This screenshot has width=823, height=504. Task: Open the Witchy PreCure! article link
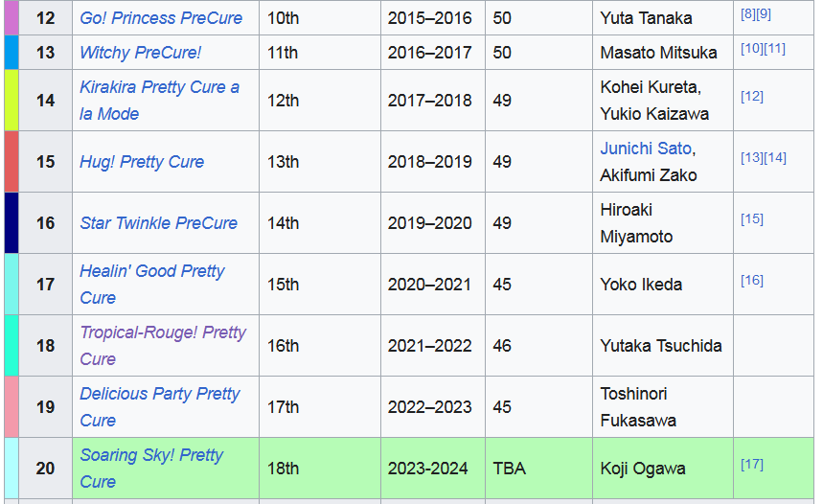point(141,53)
